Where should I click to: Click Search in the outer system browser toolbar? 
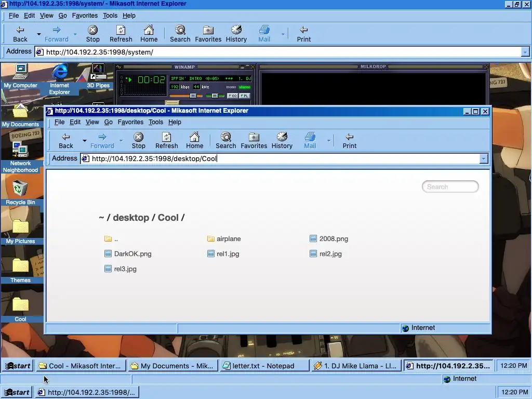(180, 34)
